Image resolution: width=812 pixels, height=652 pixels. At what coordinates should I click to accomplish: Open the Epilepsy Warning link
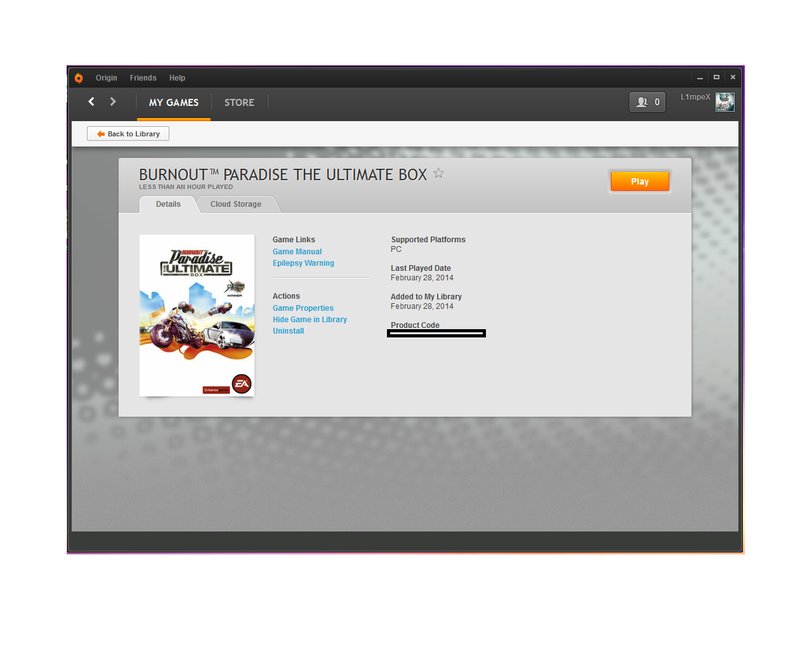303,263
